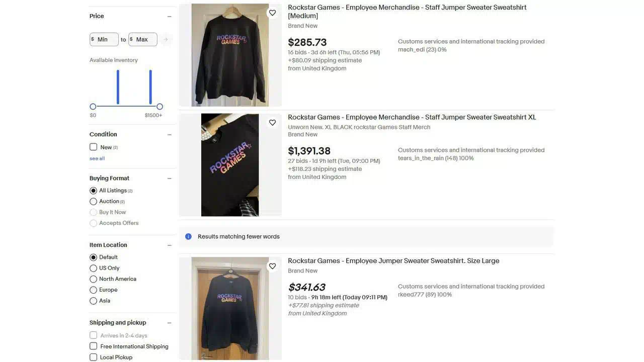This screenshot has height=362, width=644.
Task: Submit price range with arrow button
Action: coord(166,39)
